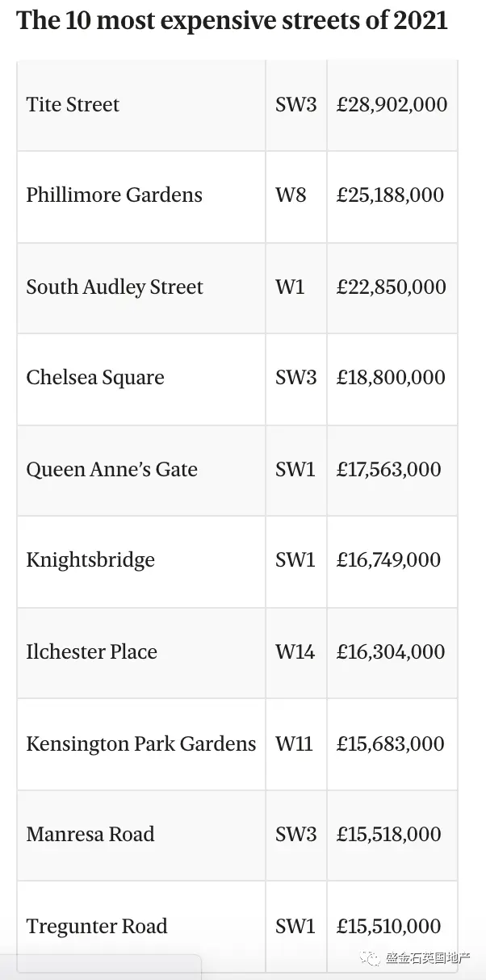The width and height of the screenshot is (486, 980).
Task: Select the W11 postcode cell
Action: click(296, 743)
